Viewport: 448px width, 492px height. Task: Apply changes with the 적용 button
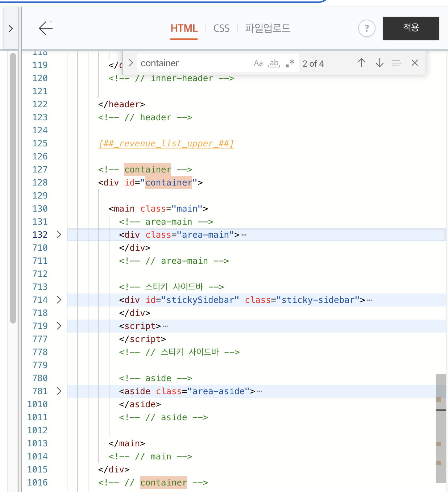(411, 28)
